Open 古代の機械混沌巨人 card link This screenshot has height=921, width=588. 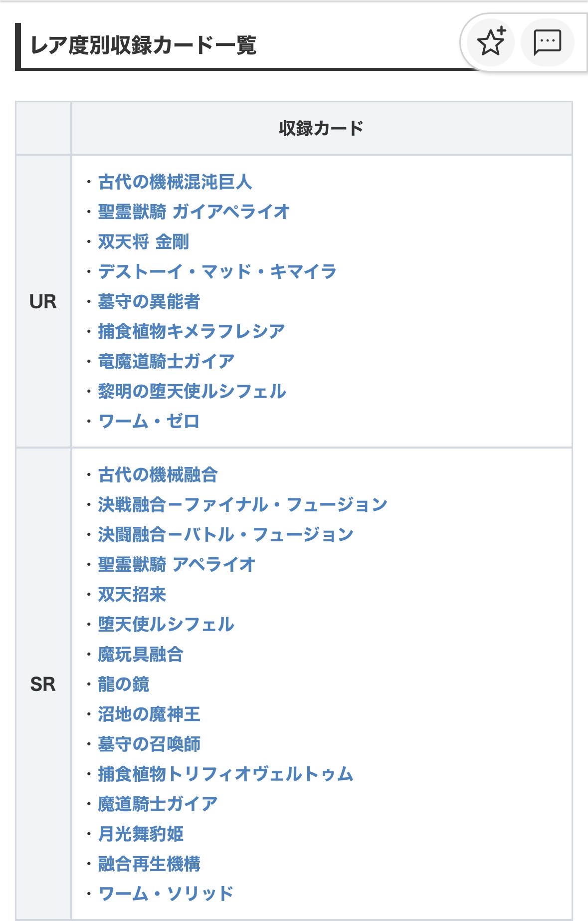pos(175,182)
